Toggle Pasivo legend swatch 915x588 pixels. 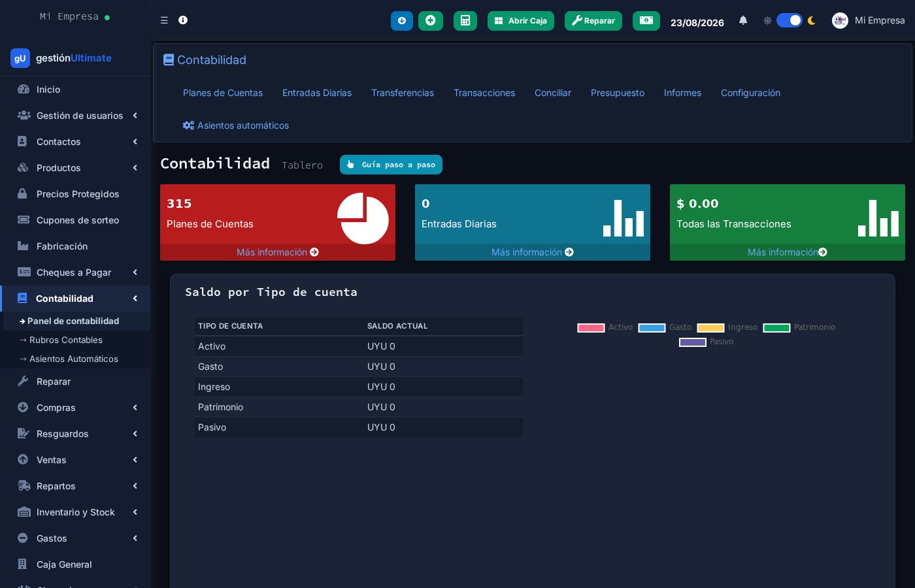coord(693,342)
